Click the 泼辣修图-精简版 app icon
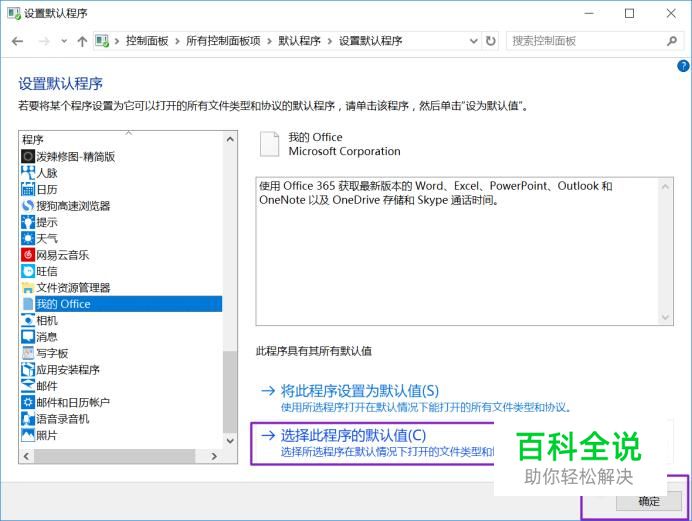This screenshot has width=692, height=521. coord(28,156)
